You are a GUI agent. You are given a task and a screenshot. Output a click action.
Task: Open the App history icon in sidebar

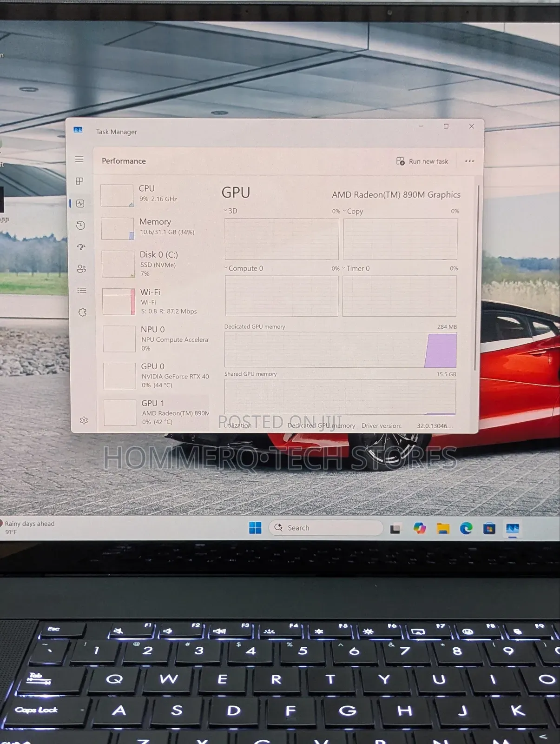point(81,225)
